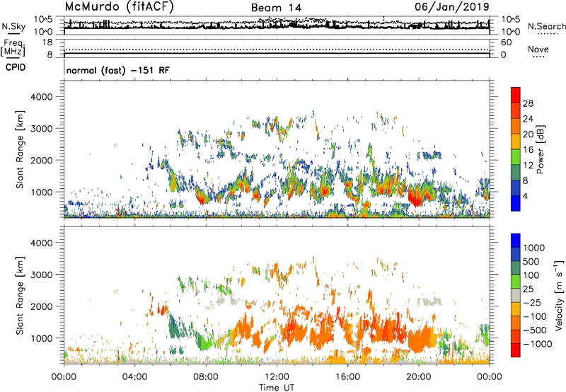Pick the light green 12–16 dB power segment
This screenshot has height=392, width=566.
(516, 157)
